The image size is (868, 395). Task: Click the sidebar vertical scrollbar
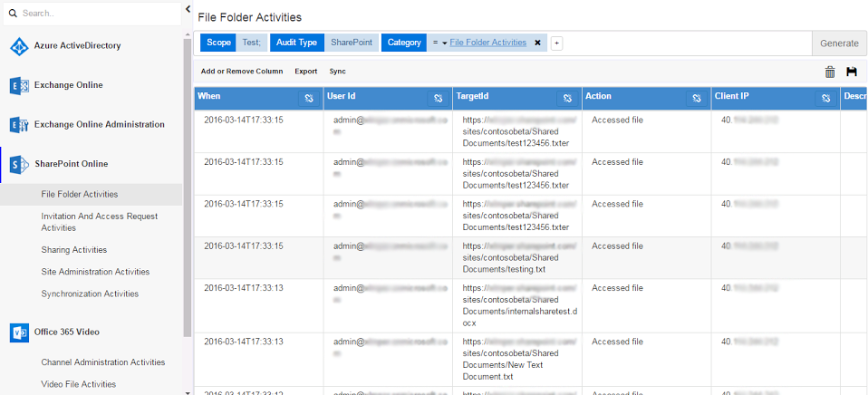[188, 188]
